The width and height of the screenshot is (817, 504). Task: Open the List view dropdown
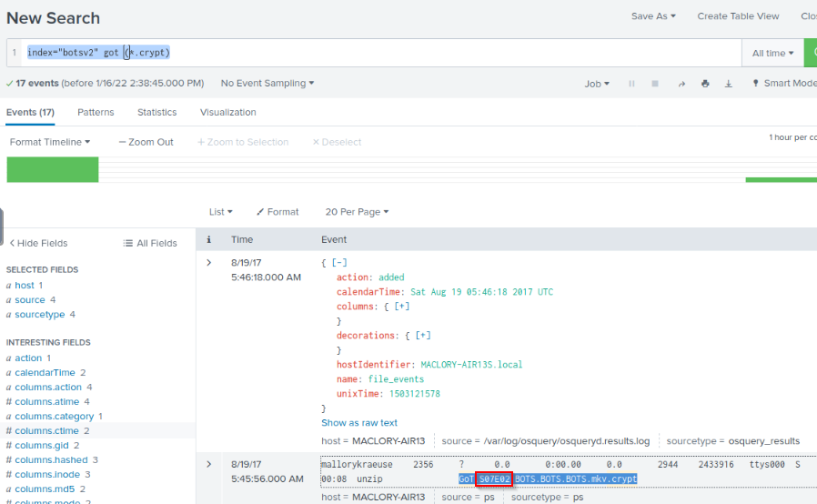click(220, 212)
